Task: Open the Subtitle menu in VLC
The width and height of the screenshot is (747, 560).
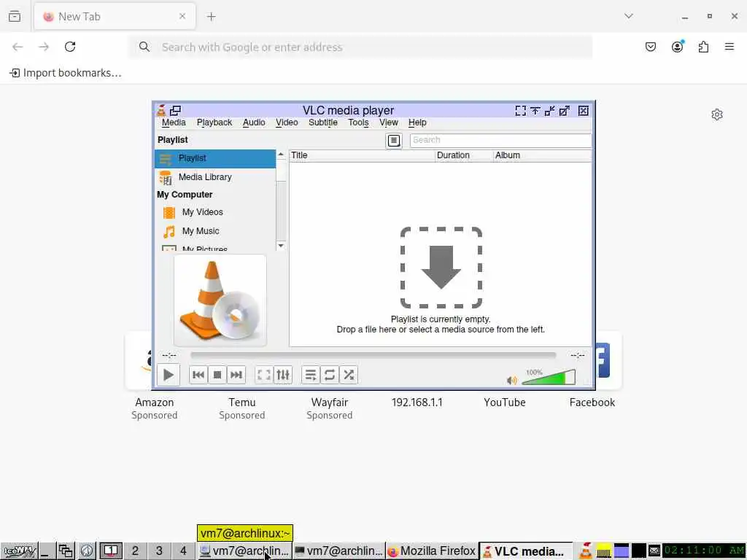Action: 323,122
